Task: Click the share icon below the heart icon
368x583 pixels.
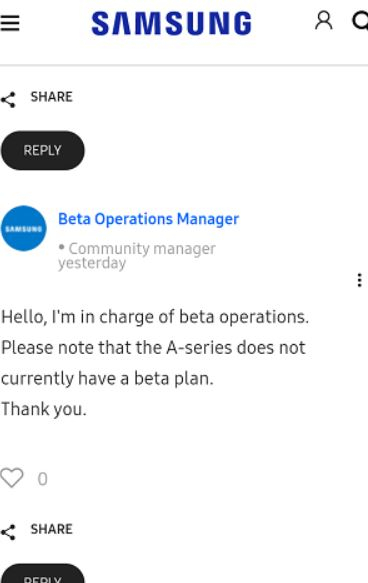Action: coord(8,532)
